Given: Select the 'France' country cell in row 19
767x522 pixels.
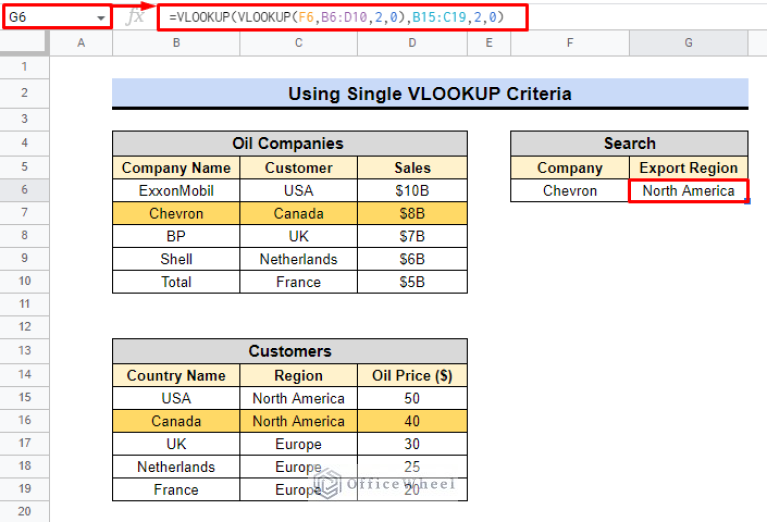Looking at the screenshot, I should [176, 490].
